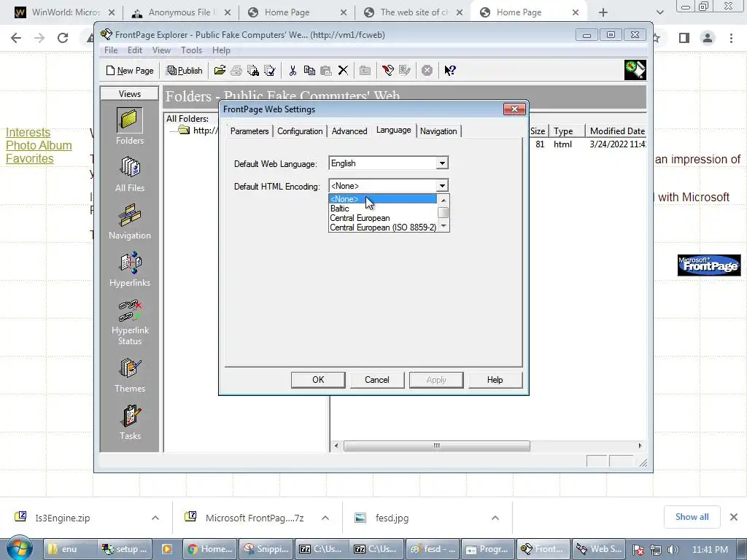This screenshot has height=560, width=747.
Task: Choose Central European (ISO 8859-2) encoding
Action: (x=382, y=227)
